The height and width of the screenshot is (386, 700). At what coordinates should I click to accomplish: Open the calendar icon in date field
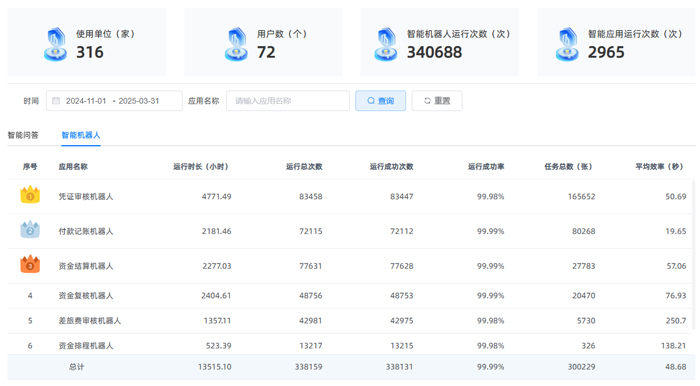click(x=56, y=101)
